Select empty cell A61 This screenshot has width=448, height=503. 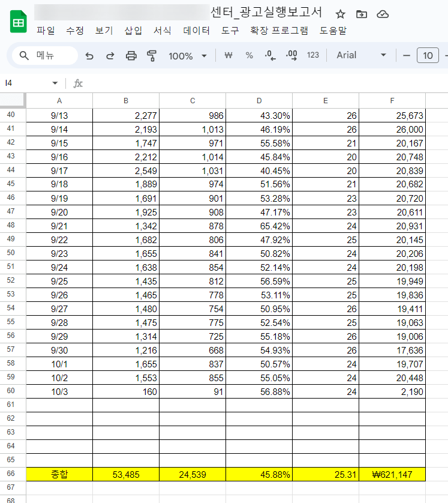point(59,405)
